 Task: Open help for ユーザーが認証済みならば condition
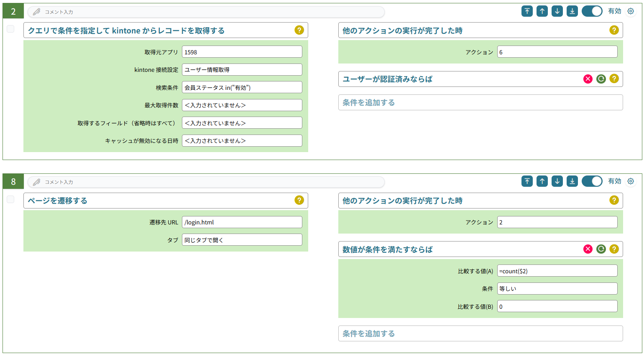(614, 79)
